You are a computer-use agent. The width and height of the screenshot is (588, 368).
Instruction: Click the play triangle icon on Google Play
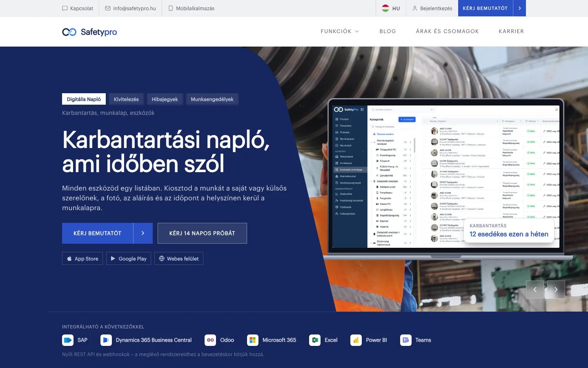tap(113, 258)
